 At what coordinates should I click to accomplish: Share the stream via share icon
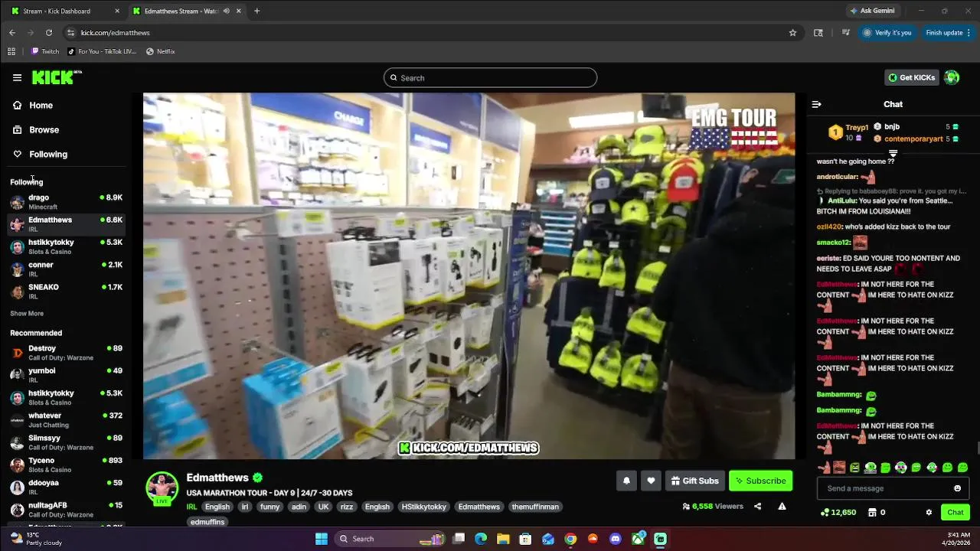757,506
